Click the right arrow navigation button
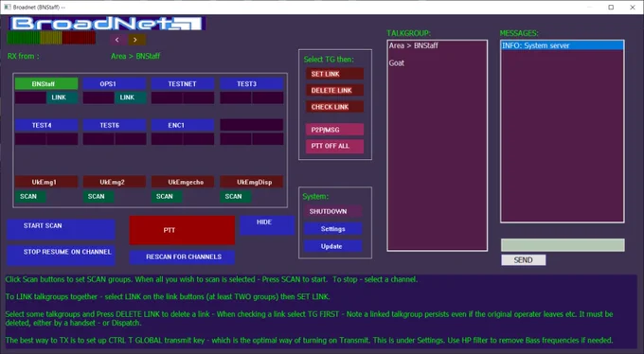This screenshot has width=644, height=354. tap(135, 40)
